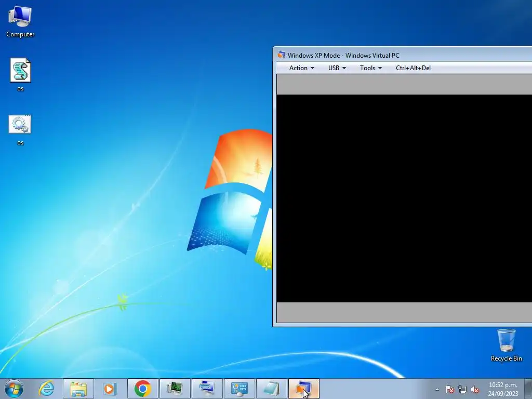Show hidden system tray icons
532x399 pixels.
click(x=437, y=390)
